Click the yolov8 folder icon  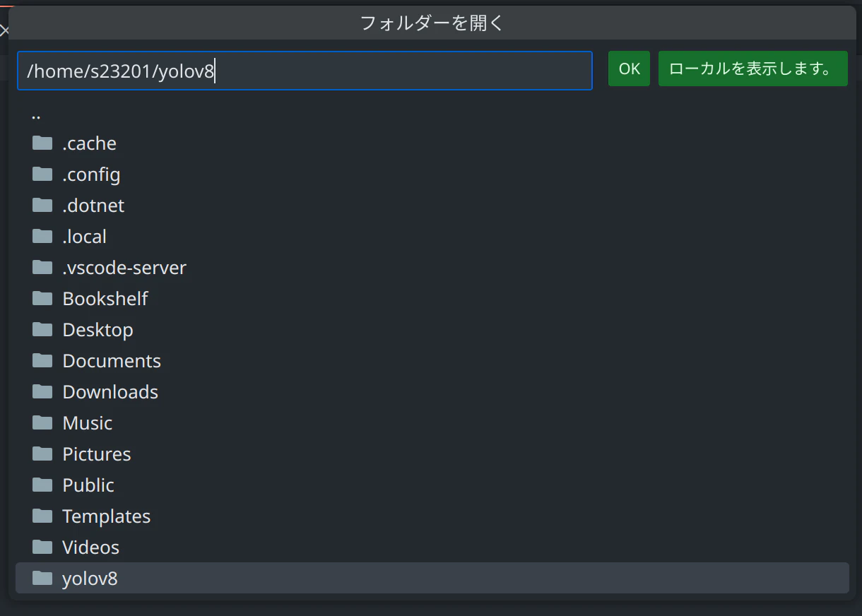pos(42,578)
